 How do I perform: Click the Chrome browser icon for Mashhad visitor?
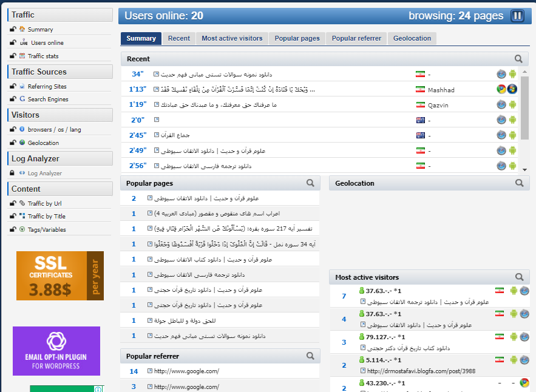501,89
